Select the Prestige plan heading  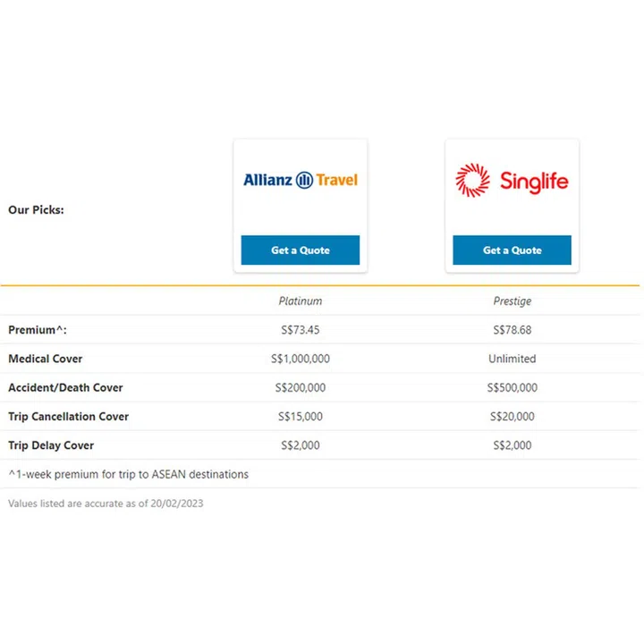click(x=512, y=301)
